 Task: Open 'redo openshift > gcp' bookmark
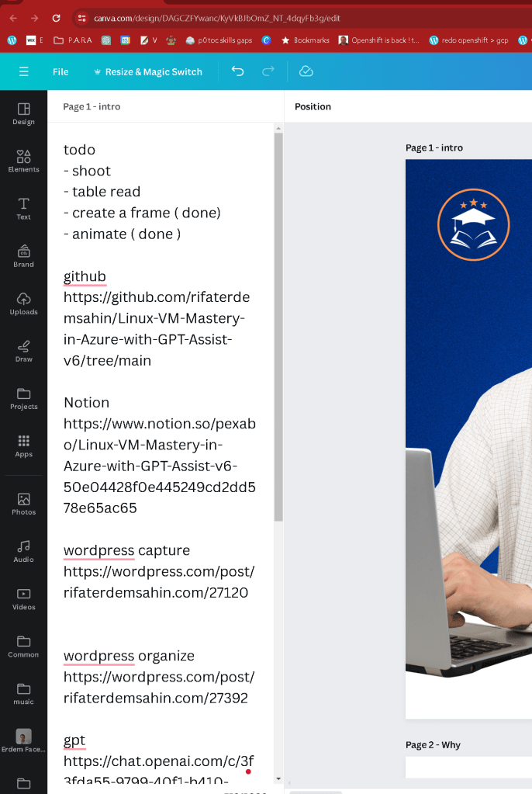(x=468, y=40)
